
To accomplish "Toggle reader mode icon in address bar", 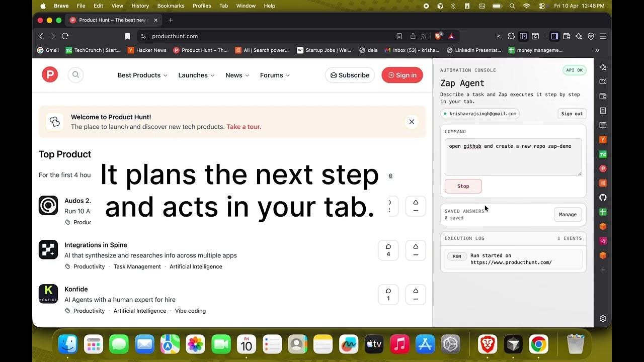I will [x=399, y=36].
